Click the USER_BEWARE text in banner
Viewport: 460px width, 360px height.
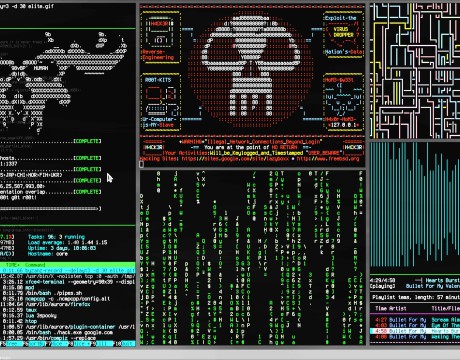coord(323,153)
